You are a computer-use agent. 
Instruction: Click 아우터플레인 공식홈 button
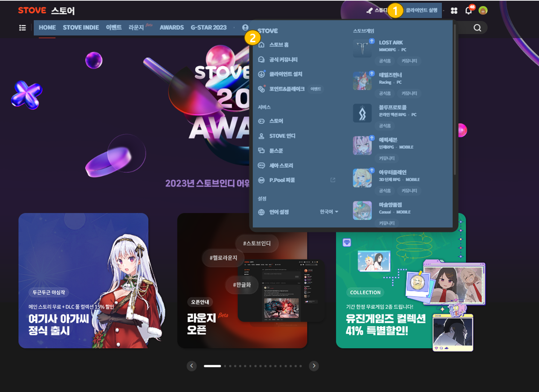point(385,191)
